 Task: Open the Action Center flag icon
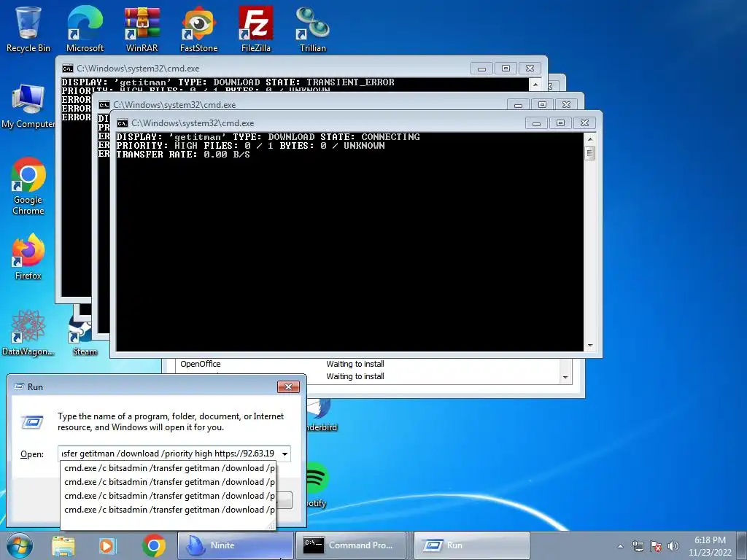click(656, 546)
